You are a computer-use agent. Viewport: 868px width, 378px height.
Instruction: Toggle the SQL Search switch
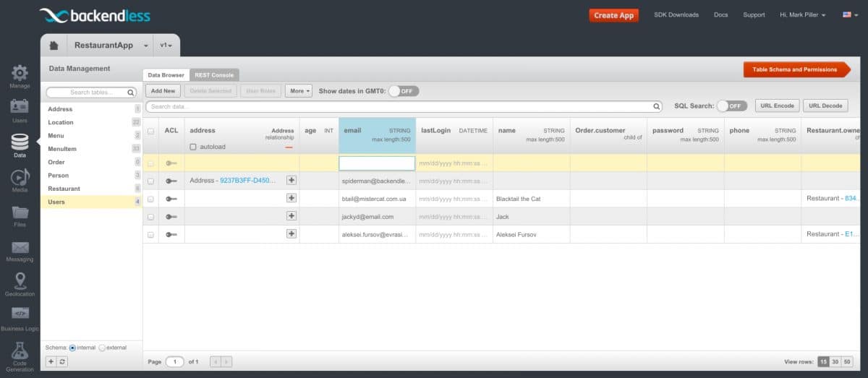[x=732, y=106]
